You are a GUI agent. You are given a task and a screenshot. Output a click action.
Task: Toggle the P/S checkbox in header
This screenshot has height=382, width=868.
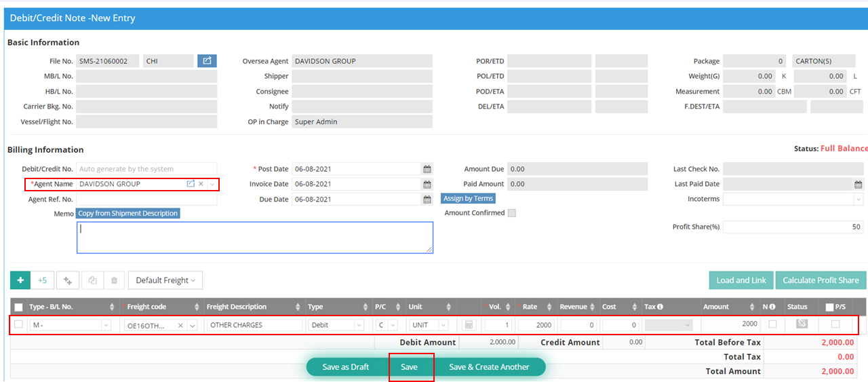coord(829,307)
